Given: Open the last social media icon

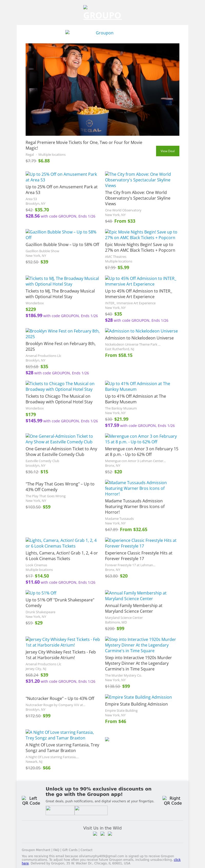Looking at the screenshot, I should 110,834.
